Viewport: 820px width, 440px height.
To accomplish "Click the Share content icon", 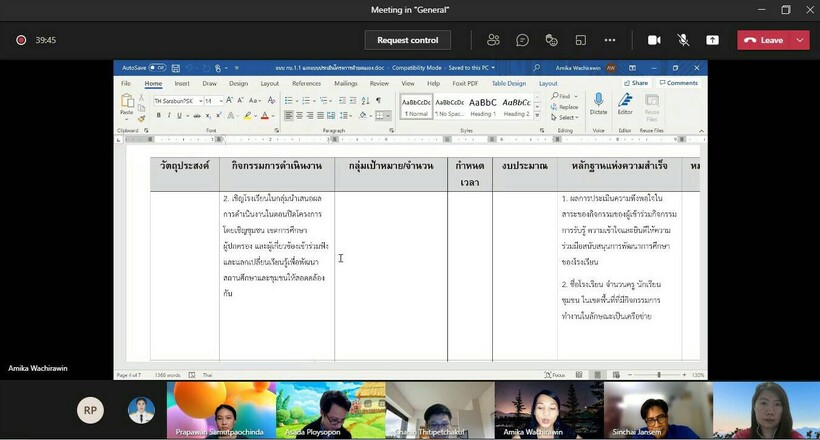I will pyautogui.click(x=712, y=40).
